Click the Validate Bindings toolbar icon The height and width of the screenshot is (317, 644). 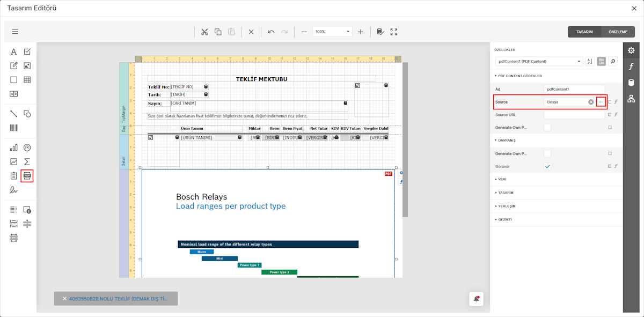click(380, 32)
